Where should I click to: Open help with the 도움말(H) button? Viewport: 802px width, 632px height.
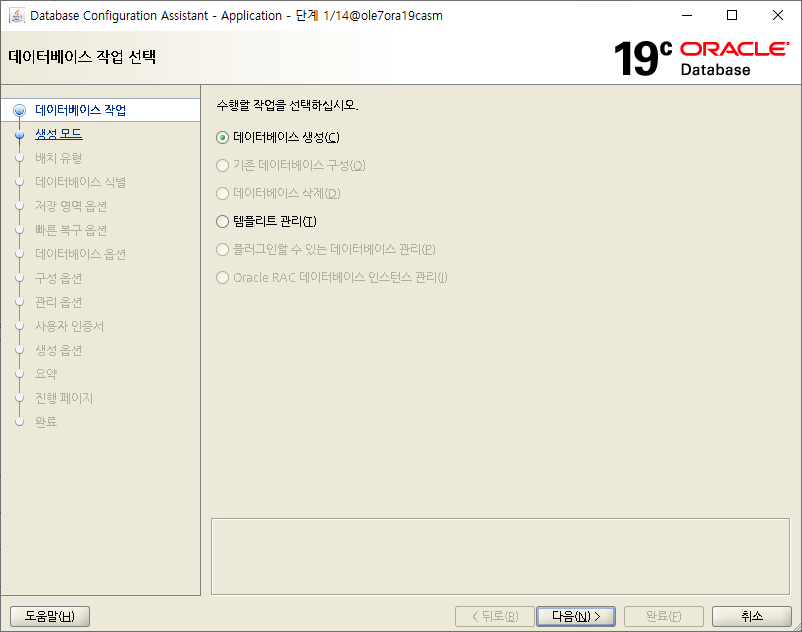tap(50, 616)
